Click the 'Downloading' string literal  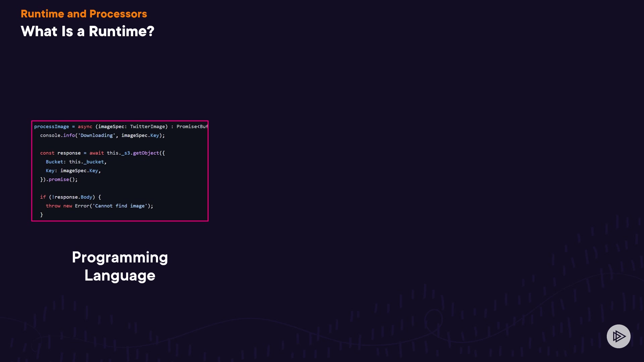tap(97, 135)
